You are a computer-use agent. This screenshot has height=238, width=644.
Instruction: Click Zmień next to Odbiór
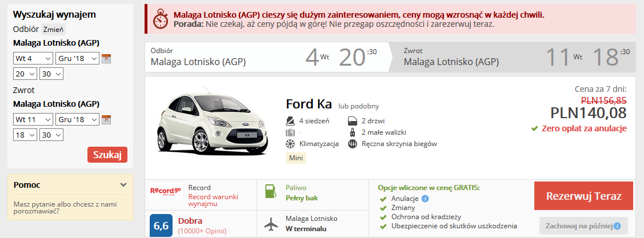pos(54,30)
